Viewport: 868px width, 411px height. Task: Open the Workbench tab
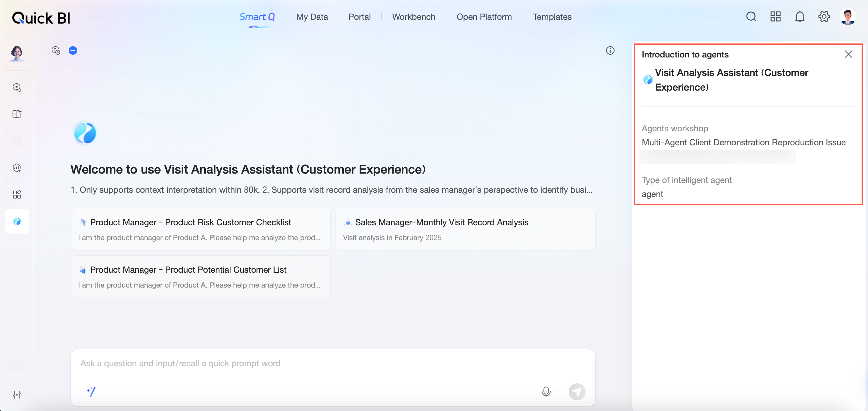tap(413, 17)
